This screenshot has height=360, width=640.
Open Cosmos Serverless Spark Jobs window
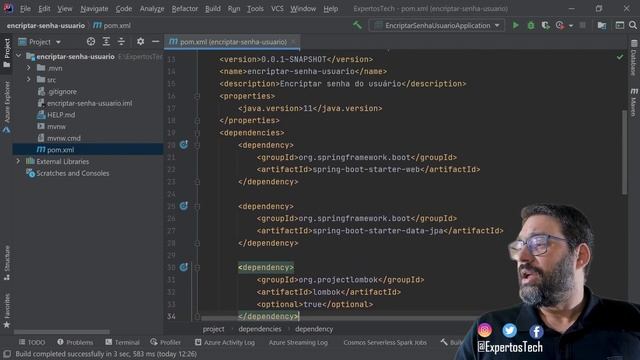[x=385, y=342]
